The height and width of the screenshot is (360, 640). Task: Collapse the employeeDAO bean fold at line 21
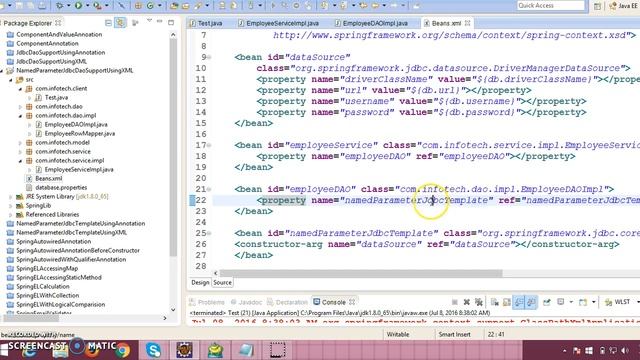(209, 189)
